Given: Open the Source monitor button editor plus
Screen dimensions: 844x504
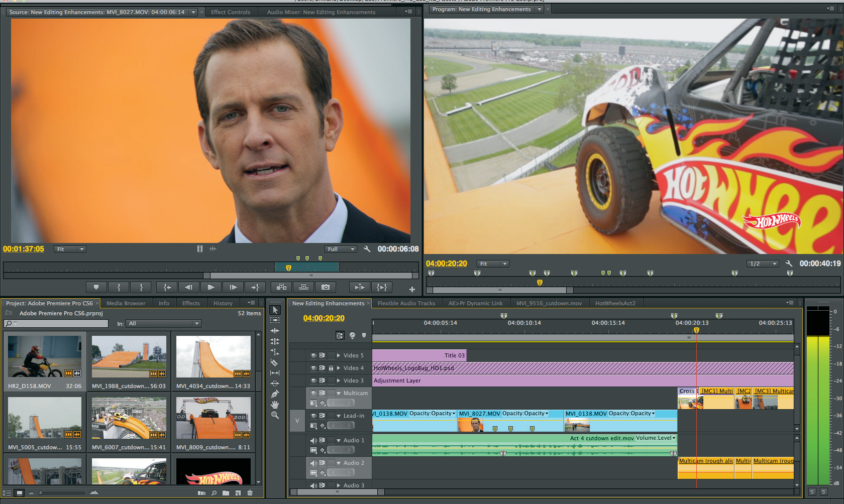Looking at the screenshot, I should coord(412,290).
